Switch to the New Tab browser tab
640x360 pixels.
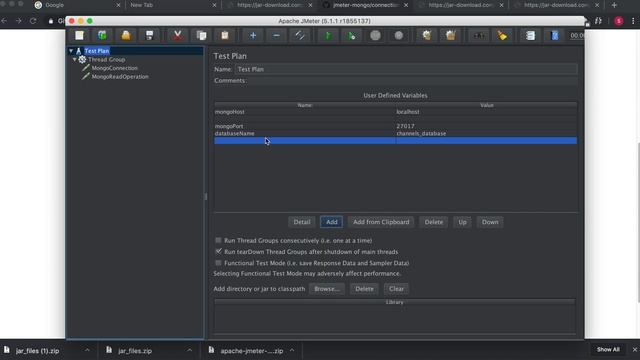(x=173, y=5)
